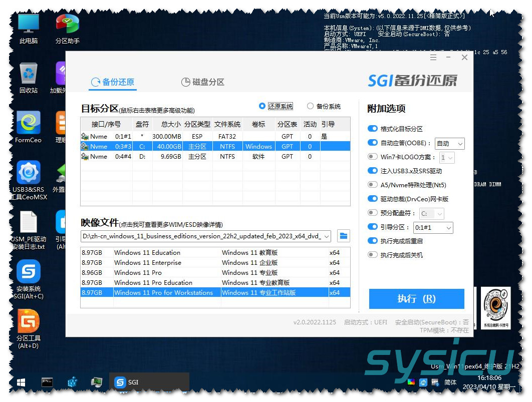
Task: Select the 备份系统 radio button
Action: point(311,106)
